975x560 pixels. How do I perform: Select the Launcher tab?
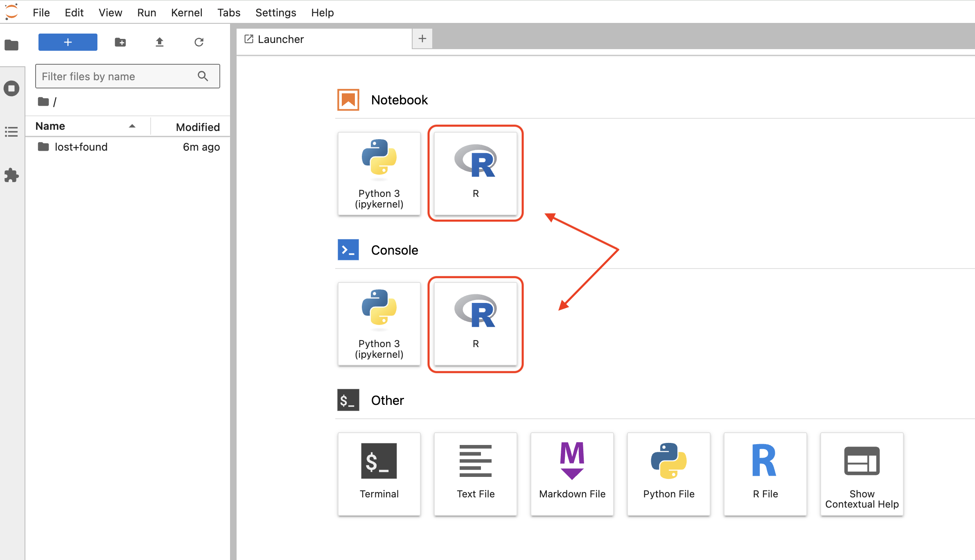point(324,39)
